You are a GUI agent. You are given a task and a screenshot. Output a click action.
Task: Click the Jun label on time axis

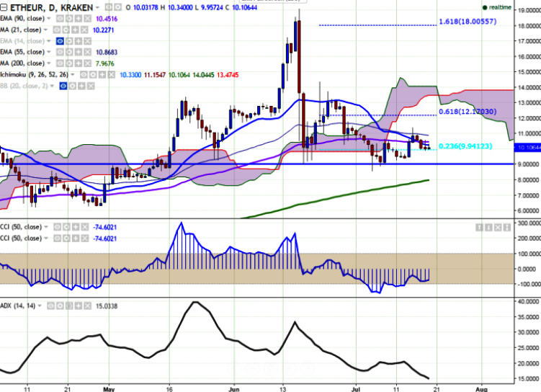coord(233,389)
